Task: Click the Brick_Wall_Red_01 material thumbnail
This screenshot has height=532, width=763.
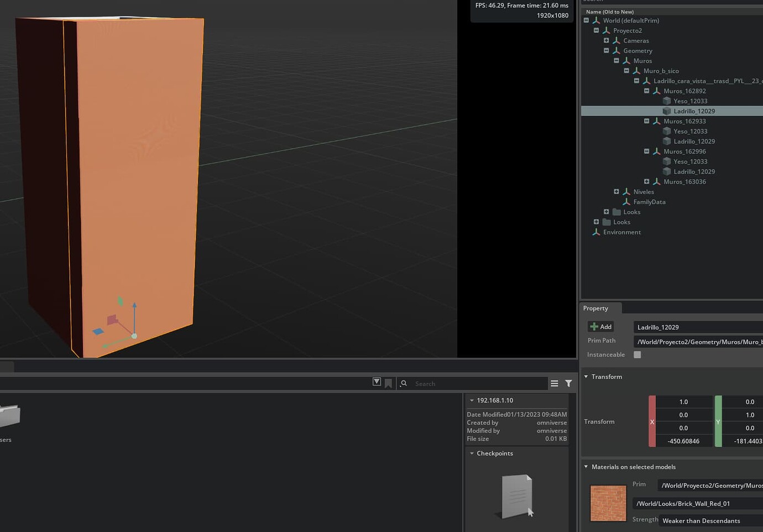Action: (x=608, y=503)
